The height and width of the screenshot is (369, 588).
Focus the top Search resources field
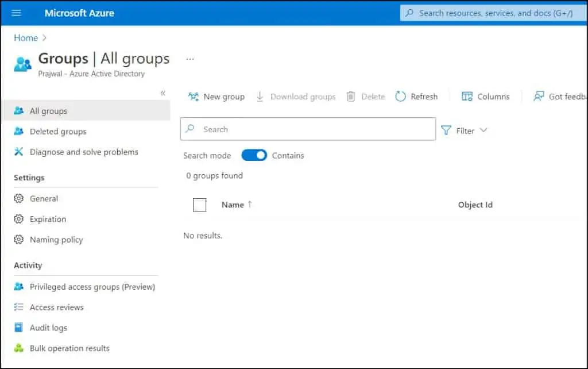click(493, 13)
